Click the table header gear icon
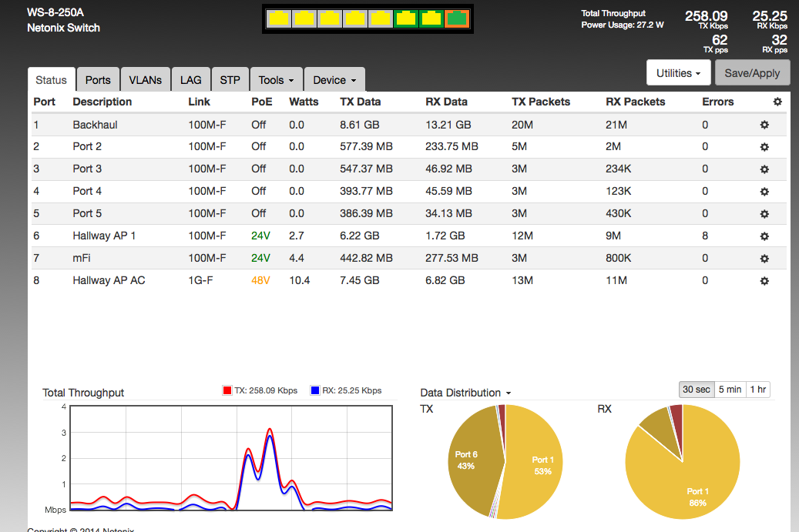799x532 pixels. (x=777, y=102)
